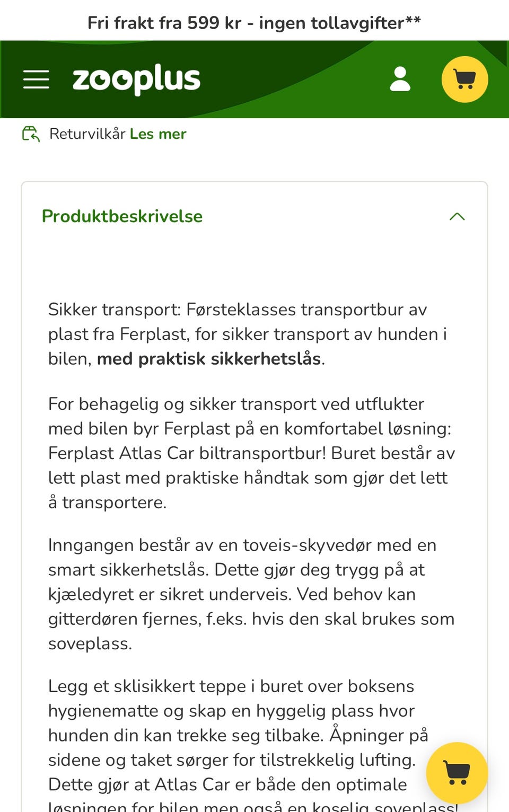Click the return package icon beside Returvilkår
Viewport: 509px width, 812px height.
tap(30, 134)
